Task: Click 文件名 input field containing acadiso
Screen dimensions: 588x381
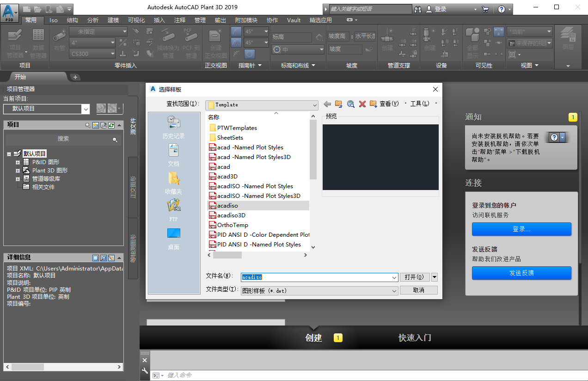Action: tap(319, 277)
